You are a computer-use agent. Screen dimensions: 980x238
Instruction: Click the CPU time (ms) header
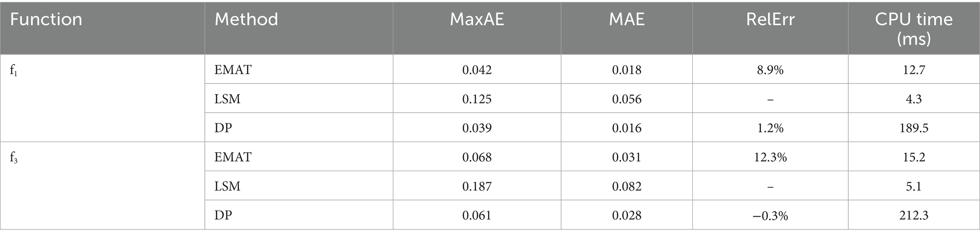(913, 28)
